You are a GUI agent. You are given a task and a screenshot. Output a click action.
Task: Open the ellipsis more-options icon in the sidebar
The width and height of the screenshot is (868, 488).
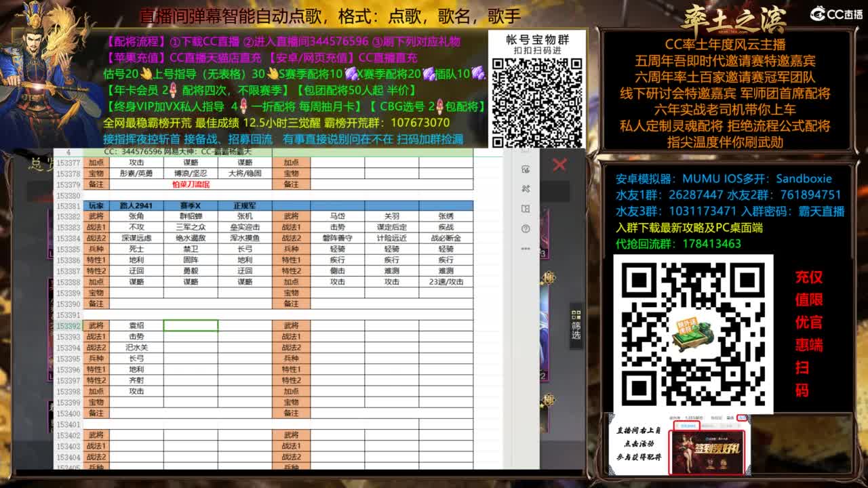pyautogui.click(x=526, y=249)
